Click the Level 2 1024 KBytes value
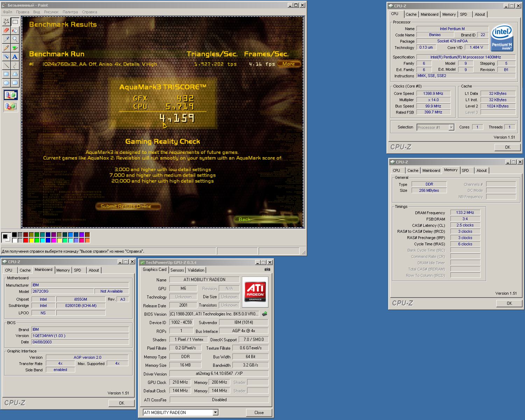Viewport: 525px width, 420px height. (498, 106)
